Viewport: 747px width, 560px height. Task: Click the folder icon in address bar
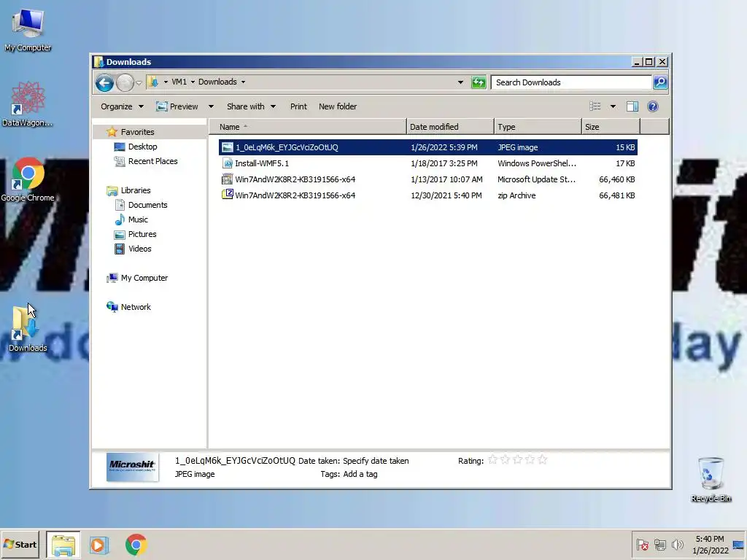pyautogui.click(x=153, y=82)
